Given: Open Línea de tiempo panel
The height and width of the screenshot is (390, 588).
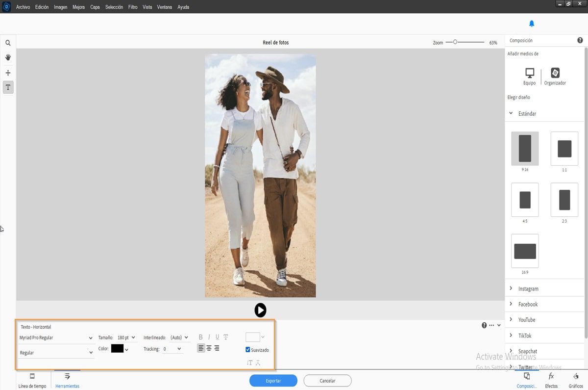Looking at the screenshot, I should 32,380.
